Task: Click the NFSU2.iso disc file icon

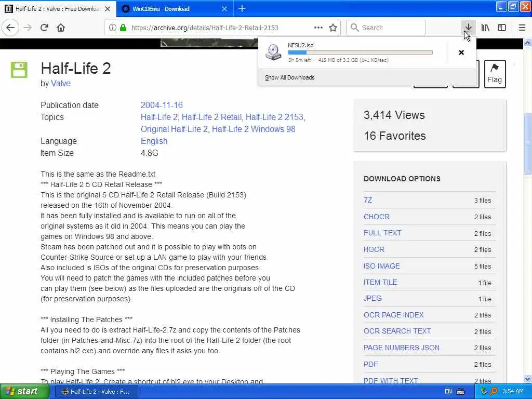Action: point(273,52)
